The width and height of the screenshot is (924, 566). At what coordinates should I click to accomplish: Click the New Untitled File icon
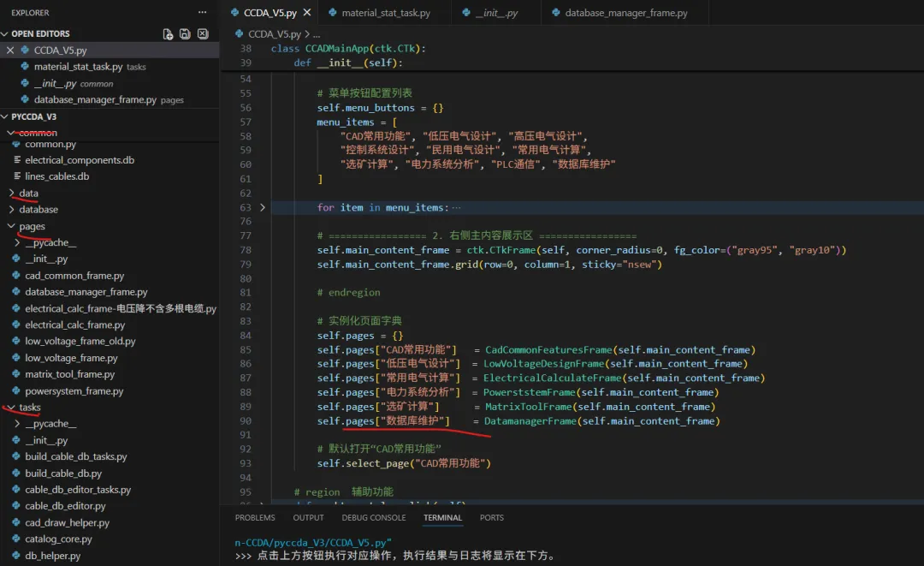(168, 34)
